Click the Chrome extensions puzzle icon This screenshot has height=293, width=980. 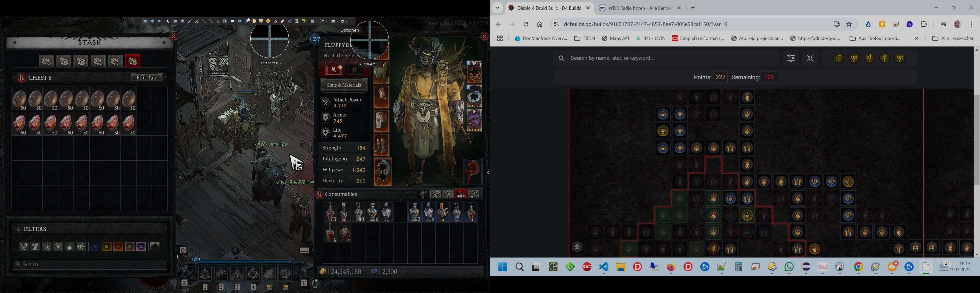[924, 24]
